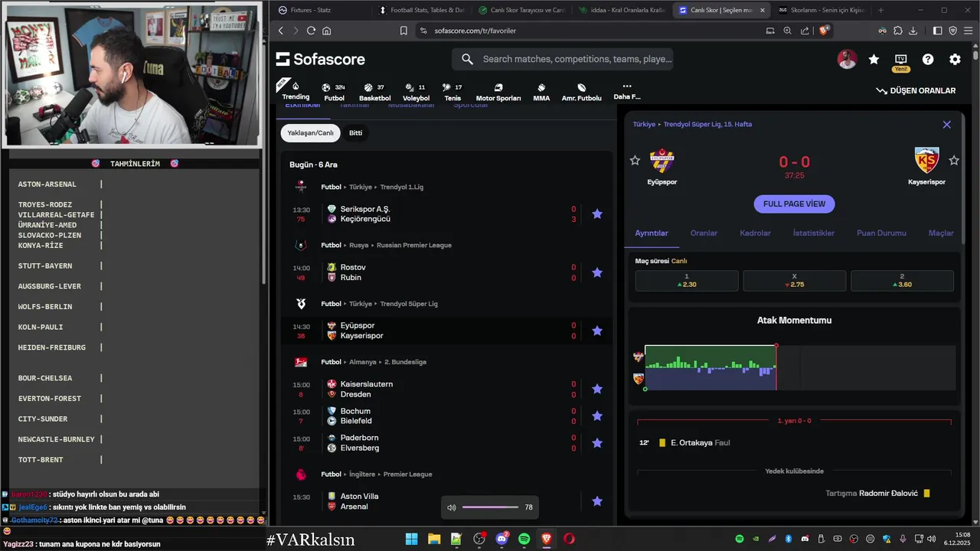Select the Futbol sport icon

(334, 92)
